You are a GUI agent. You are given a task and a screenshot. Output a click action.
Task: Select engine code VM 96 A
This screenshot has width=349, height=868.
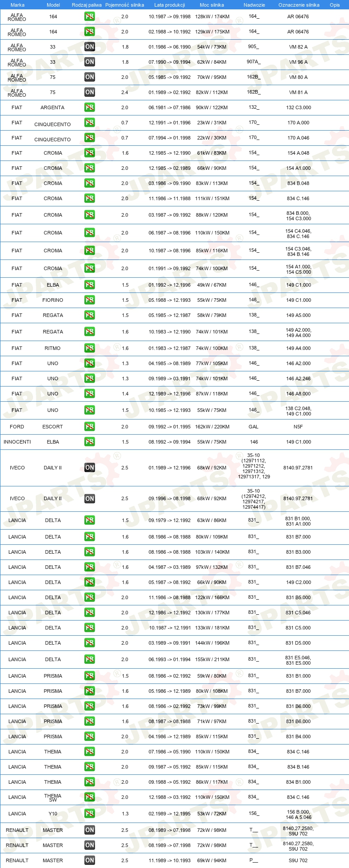tap(298, 62)
